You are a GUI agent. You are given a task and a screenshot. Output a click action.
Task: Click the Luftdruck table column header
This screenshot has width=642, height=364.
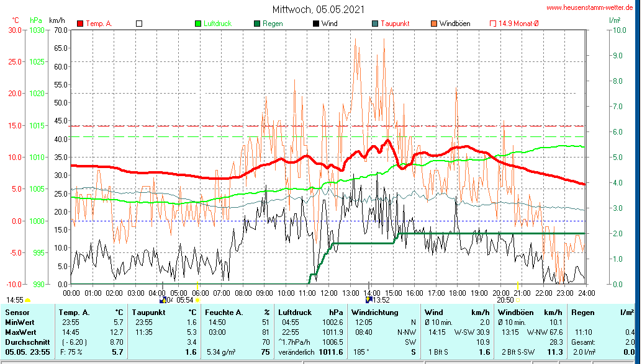[x=295, y=313]
